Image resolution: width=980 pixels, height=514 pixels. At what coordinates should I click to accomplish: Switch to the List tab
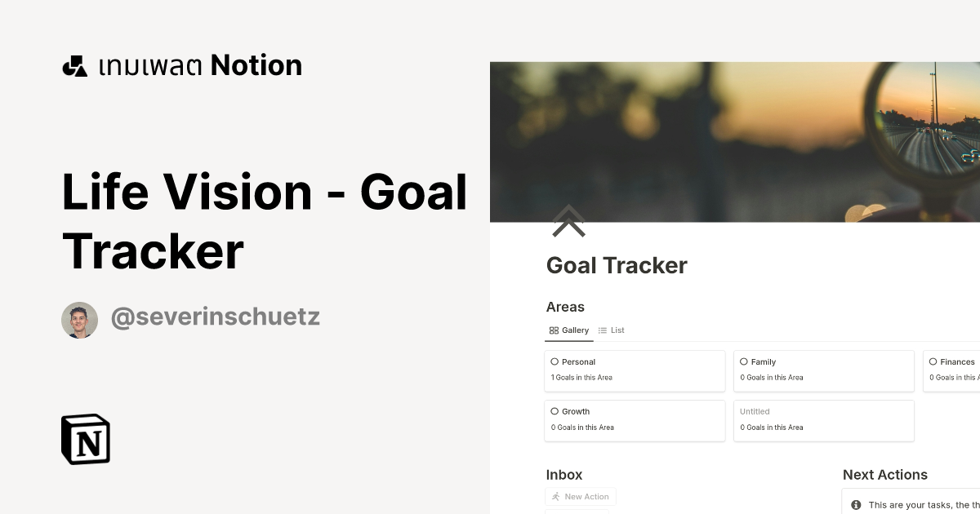pyautogui.click(x=611, y=330)
